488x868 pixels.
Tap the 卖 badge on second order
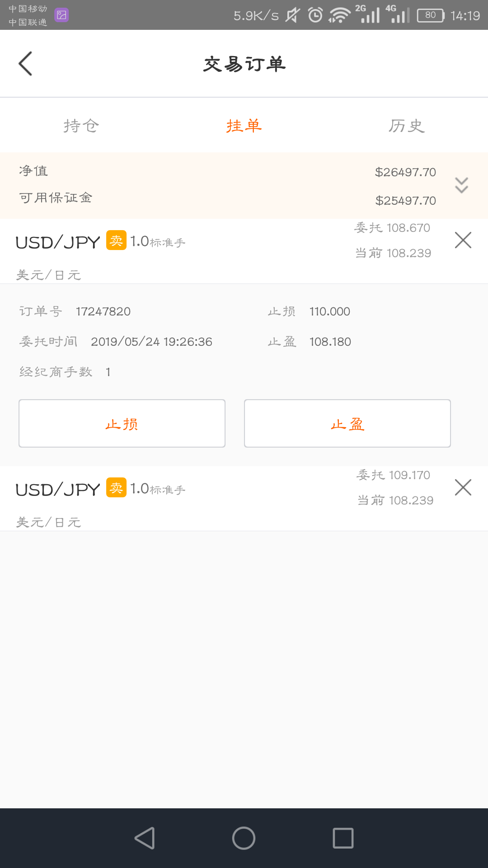click(116, 487)
